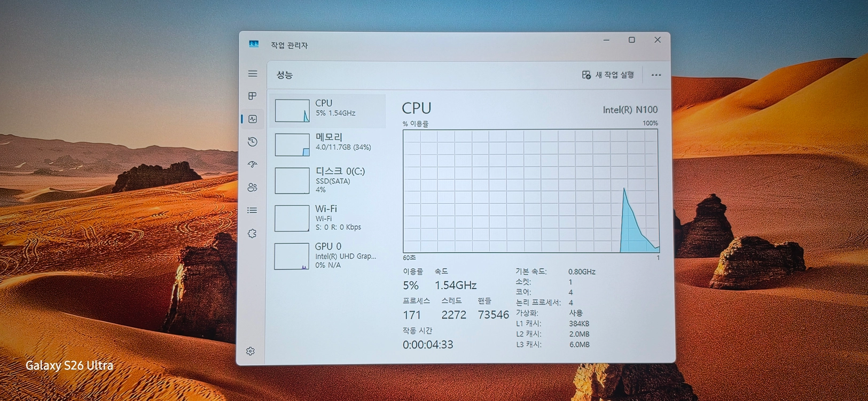Open the Startup apps page icon
This screenshot has height=401, width=868.
click(x=253, y=164)
